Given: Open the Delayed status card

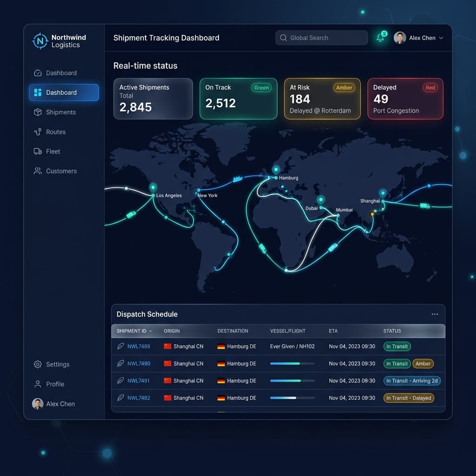Looking at the screenshot, I should [405, 99].
